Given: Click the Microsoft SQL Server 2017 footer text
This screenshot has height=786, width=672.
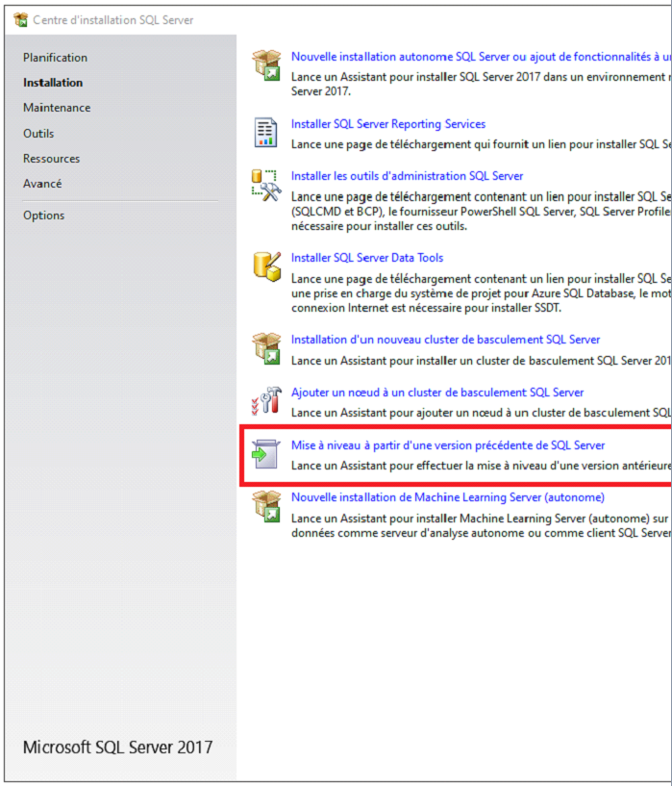Looking at the screenshot, I should [117, 748].
